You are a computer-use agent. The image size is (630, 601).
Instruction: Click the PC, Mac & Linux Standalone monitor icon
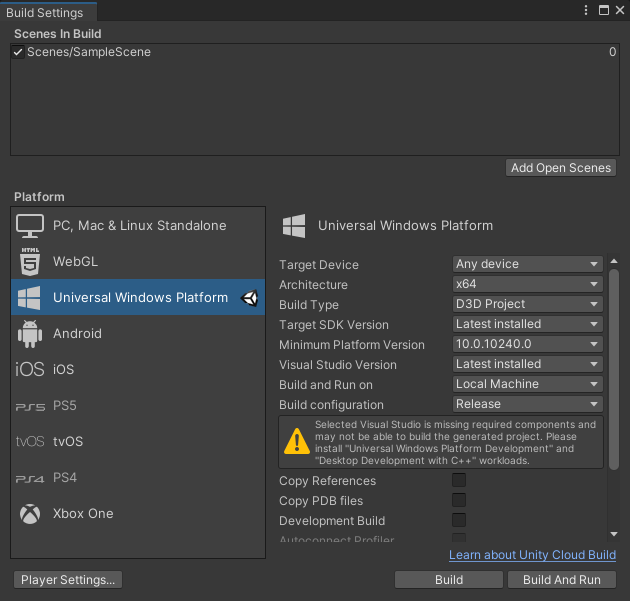(x=30, y=226)
